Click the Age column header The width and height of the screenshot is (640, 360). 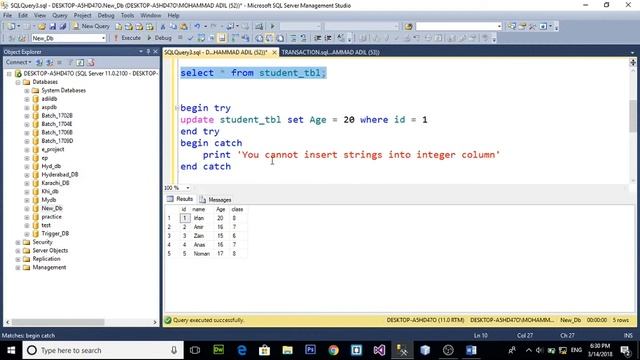(220, 209)
